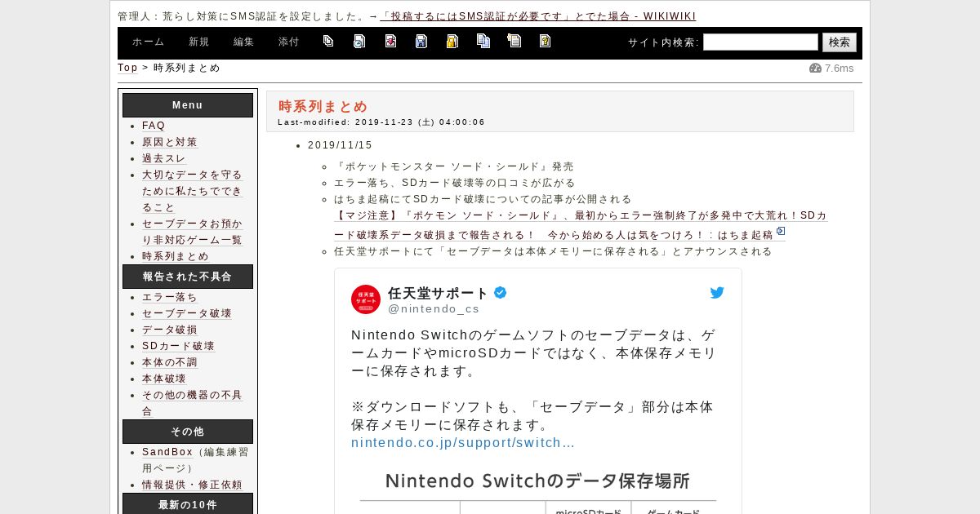Click the 時系列まとめ page title
The width and height of the screenshot is (980, 514).
click(x=323, y=106)
